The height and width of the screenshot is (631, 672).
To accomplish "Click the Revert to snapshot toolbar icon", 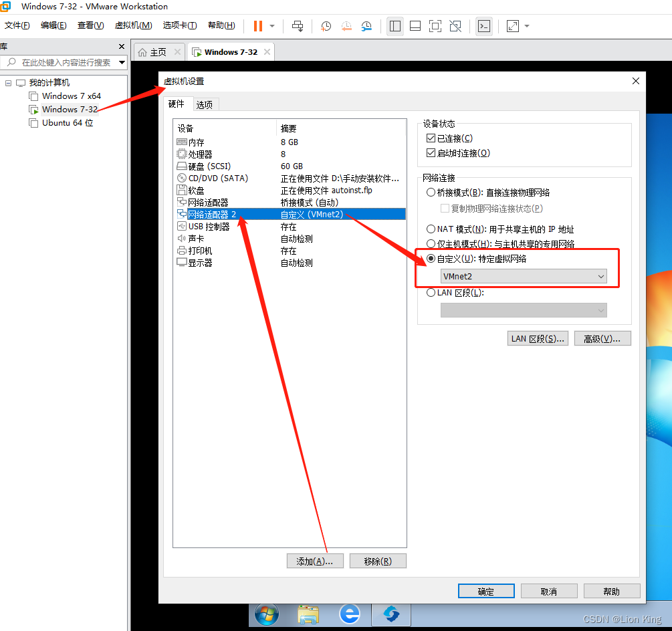I will 346,26.
